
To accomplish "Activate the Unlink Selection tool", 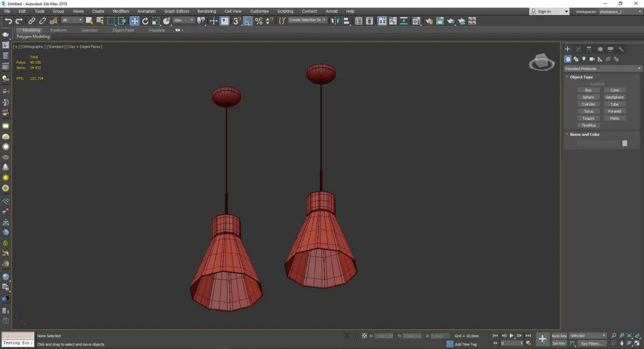I will pyautogui.click(x=42, y=21).
